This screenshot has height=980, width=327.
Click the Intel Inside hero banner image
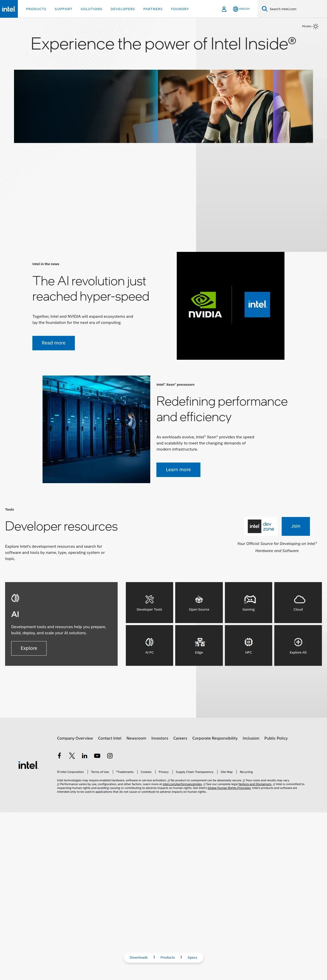pos(163,106)
